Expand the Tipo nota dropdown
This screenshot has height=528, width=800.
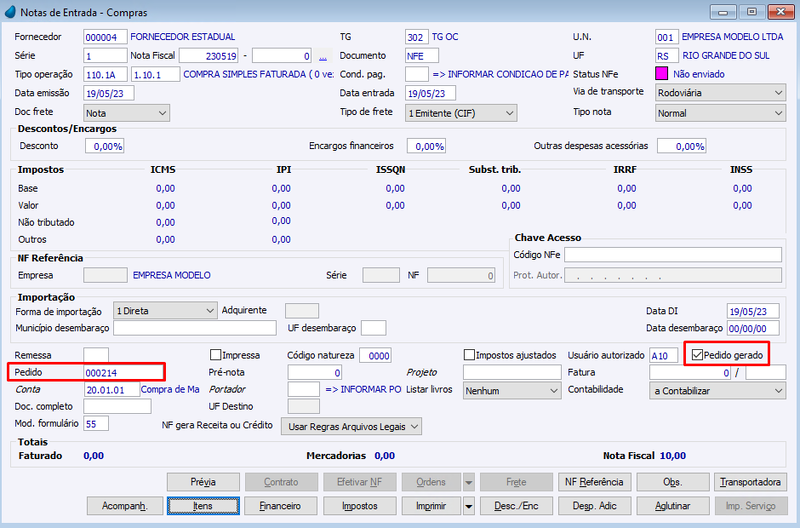(x=720, y=113)
